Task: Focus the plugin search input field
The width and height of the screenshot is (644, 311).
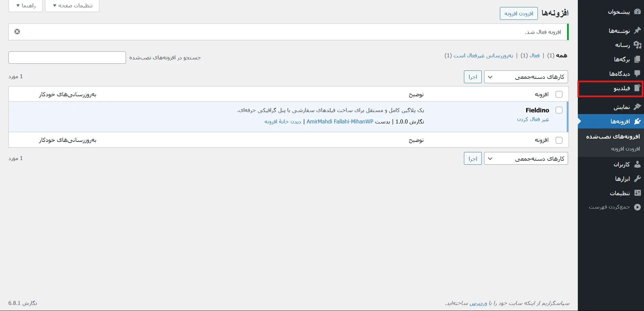Action: (67, 57)
